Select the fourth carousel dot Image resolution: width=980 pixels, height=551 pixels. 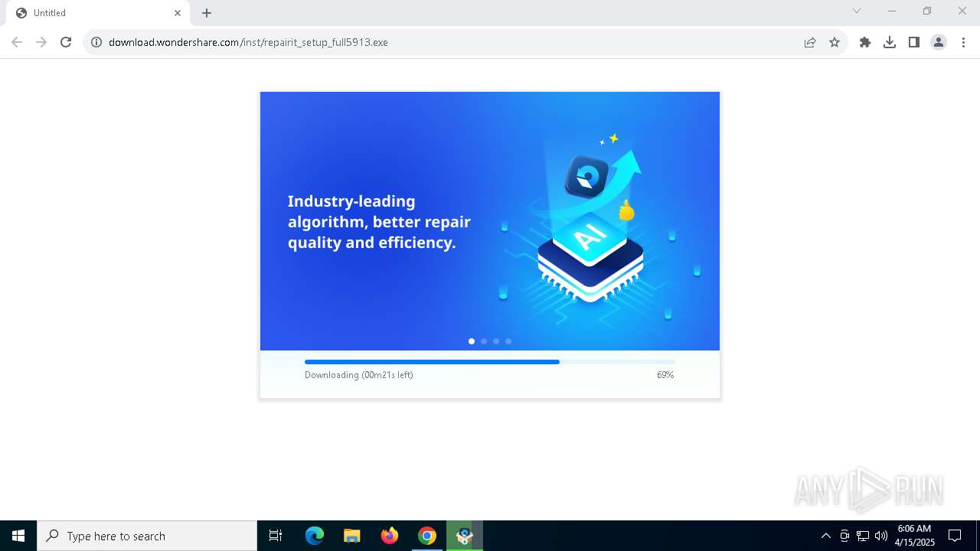click(x=508, y=341)
